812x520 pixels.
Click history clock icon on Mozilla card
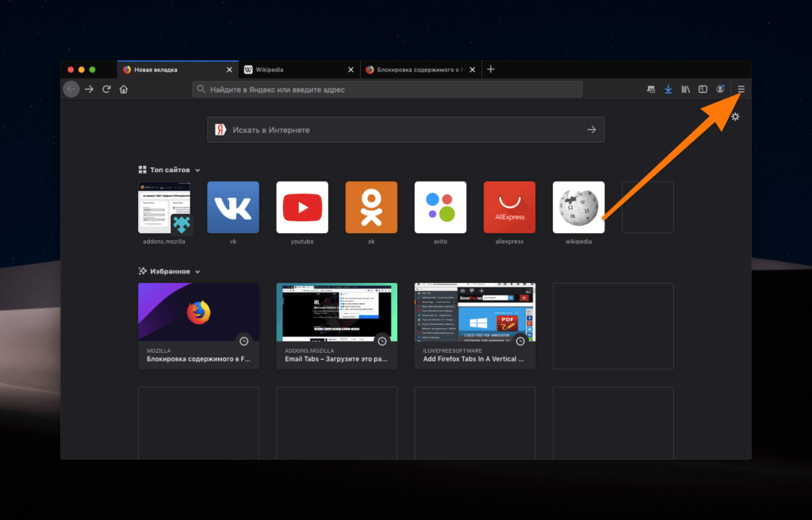click(244, 341)
